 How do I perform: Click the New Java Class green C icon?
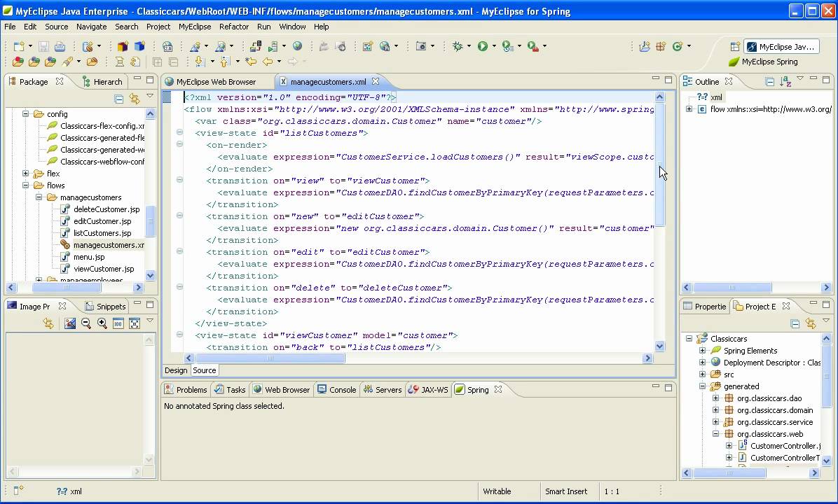[x=678, y=46]
